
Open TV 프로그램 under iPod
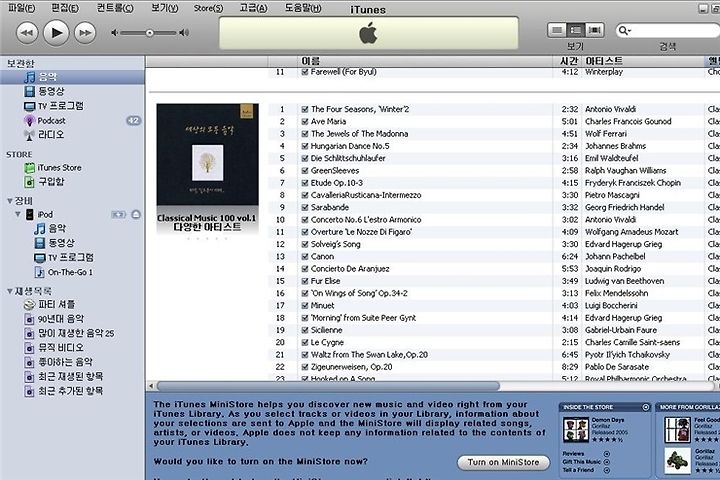click(x=71, y=257)
